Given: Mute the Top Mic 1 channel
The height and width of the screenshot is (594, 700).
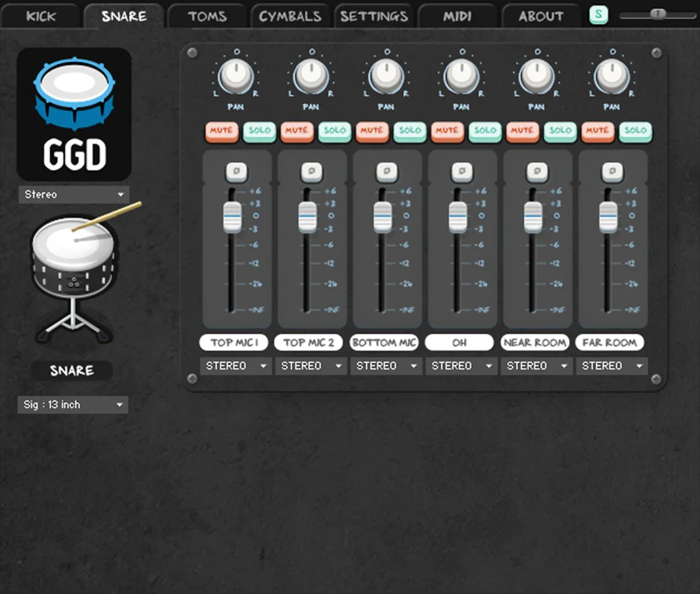Looking at the screenshot, I should click(x=221, y=132).
